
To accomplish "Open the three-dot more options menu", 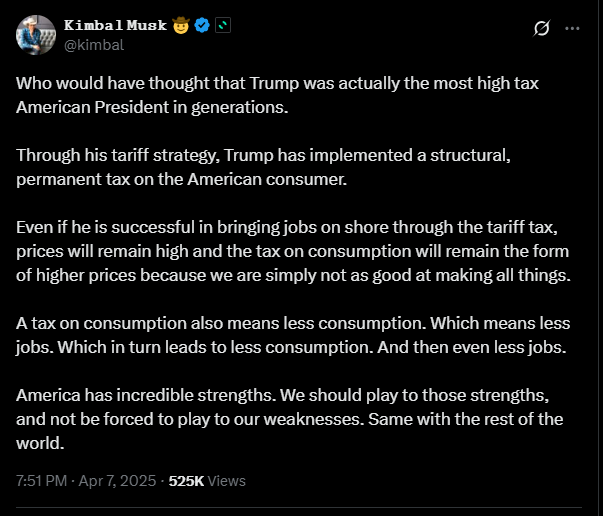I will (x=572, y=29).
